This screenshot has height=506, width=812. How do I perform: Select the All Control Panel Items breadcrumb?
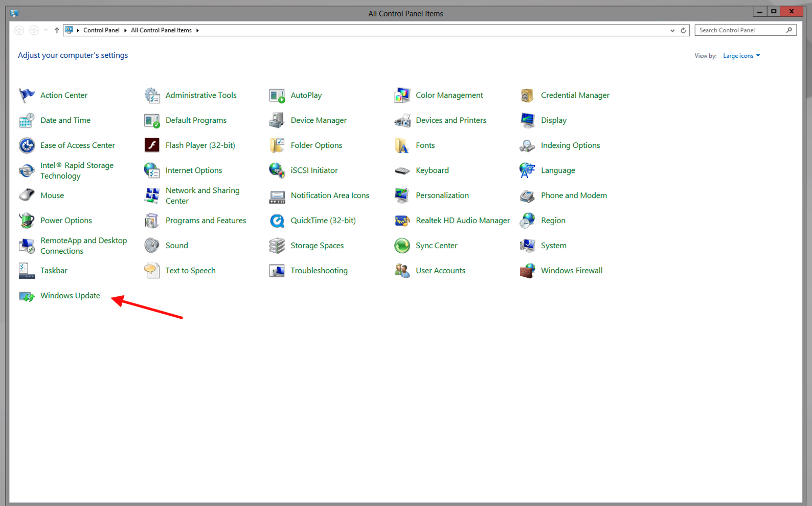click(161, 31)
